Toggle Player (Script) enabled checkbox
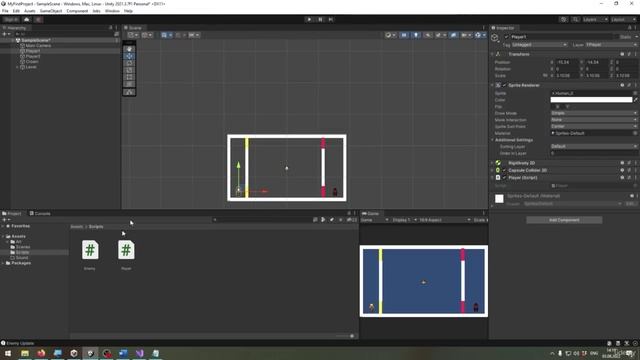The height and width of the screenshot is (360, 640). (x=504, y=178)
